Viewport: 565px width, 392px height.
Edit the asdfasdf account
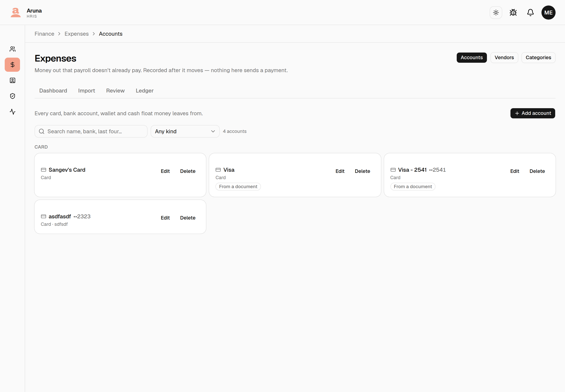[x=165, y=218]
